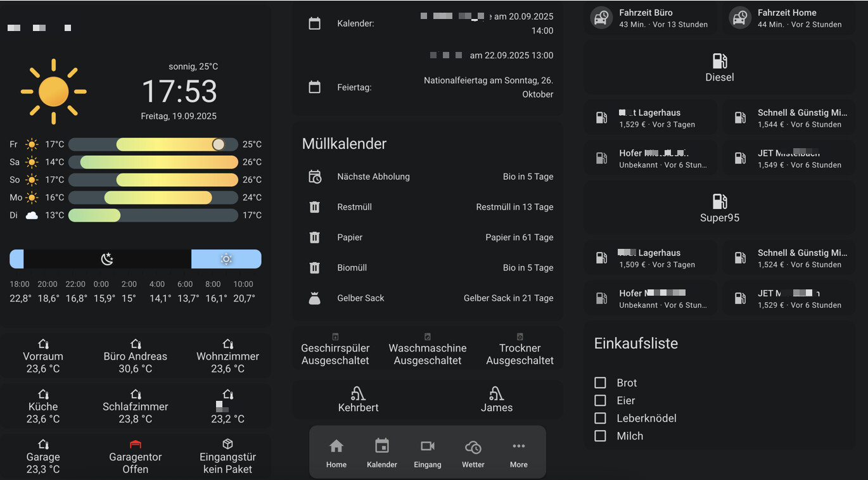Open the Eingang camera tab
This screenshot has height=480, width=868.
pyautogui.click(x=427, y=453)
